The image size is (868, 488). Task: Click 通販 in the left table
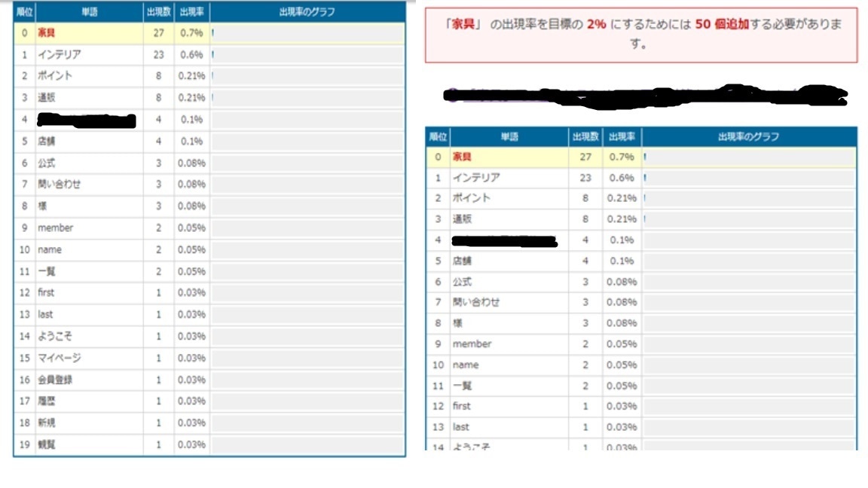46,97
